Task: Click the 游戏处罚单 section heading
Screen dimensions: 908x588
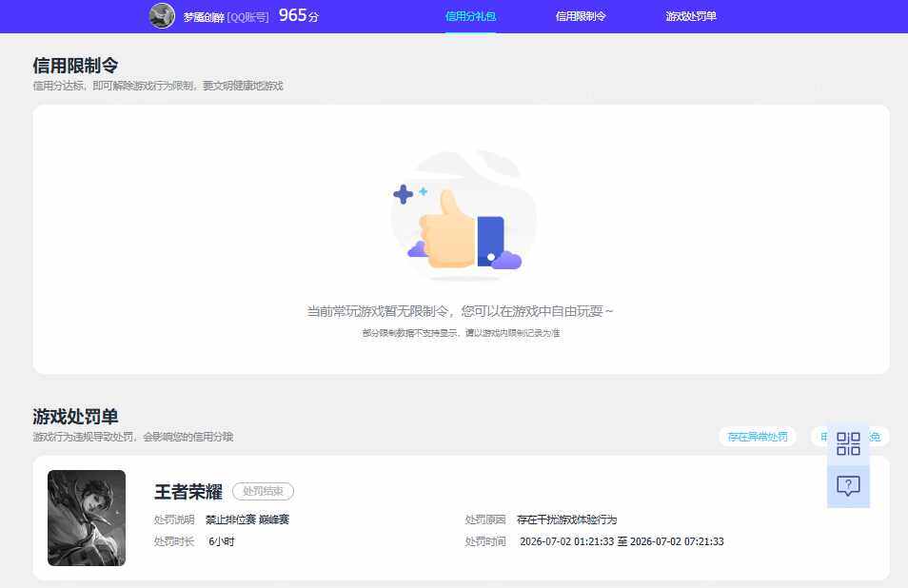Action: pos(75,417)
